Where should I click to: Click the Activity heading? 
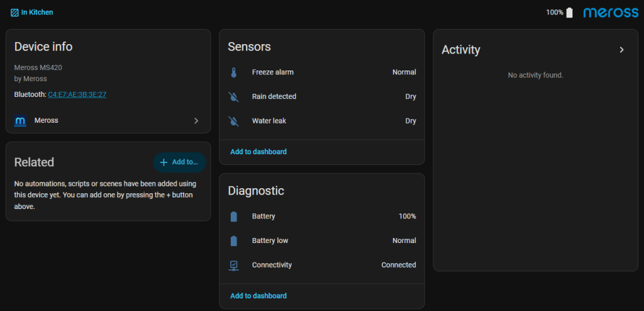click(461, 50)
